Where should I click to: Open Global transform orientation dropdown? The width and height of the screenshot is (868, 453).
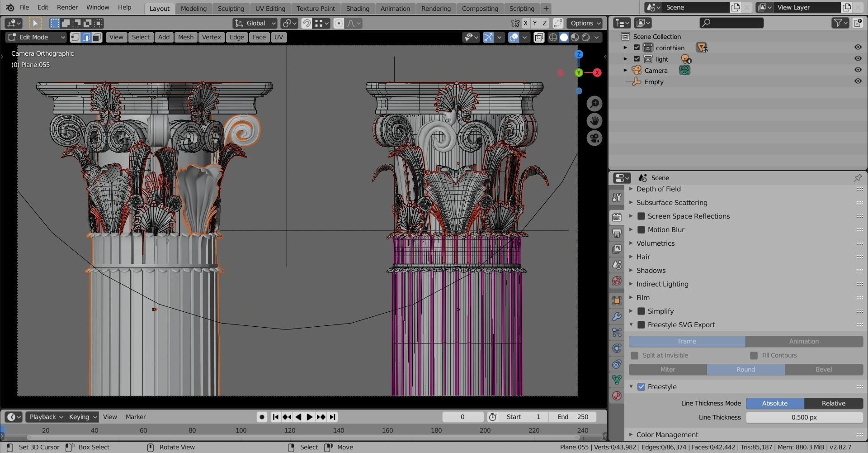coord(255,23)
